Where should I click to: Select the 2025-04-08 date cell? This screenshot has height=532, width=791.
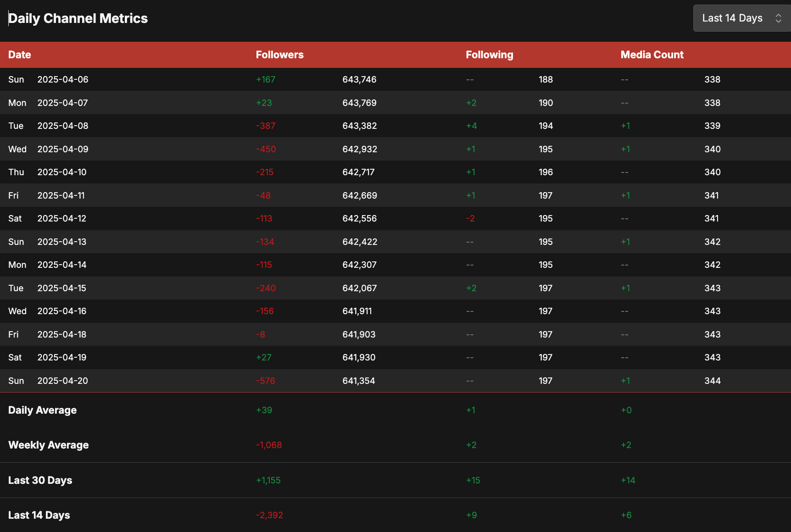pos(63,126)
